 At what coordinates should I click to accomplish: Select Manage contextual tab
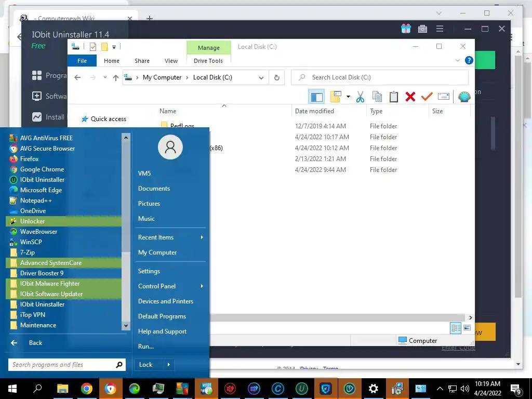pos(209,48)
